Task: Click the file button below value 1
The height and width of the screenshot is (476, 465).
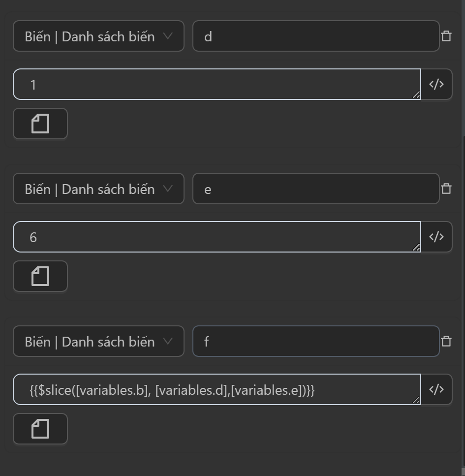Action: [40, 124]
